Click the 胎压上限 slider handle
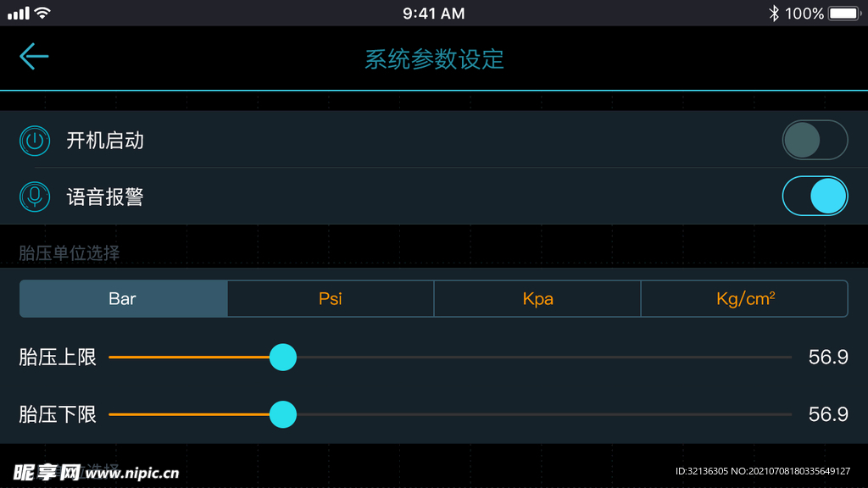Image resolution: width=868 pixels, height=488 pixels. click(283, 357)
